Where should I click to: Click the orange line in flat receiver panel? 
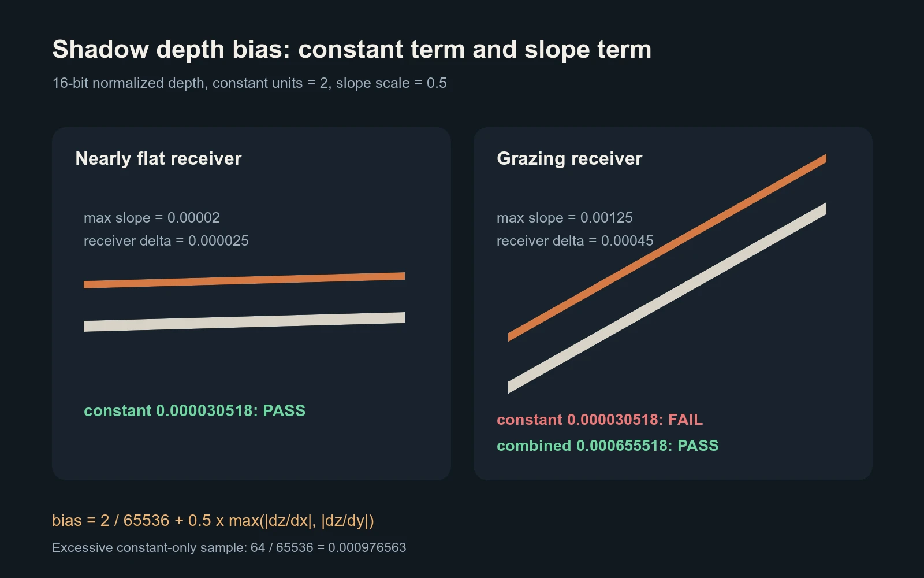244,280
